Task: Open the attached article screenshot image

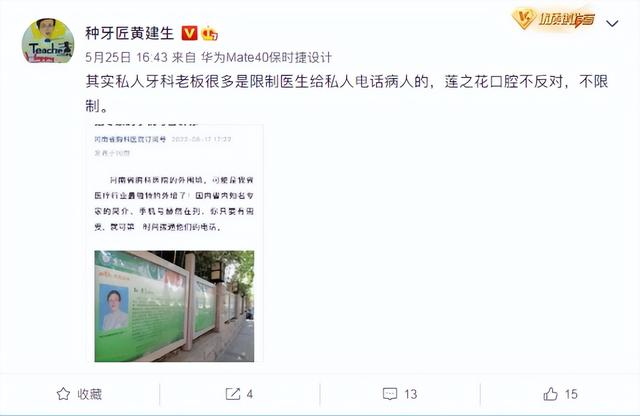Action: click(175, 242)
